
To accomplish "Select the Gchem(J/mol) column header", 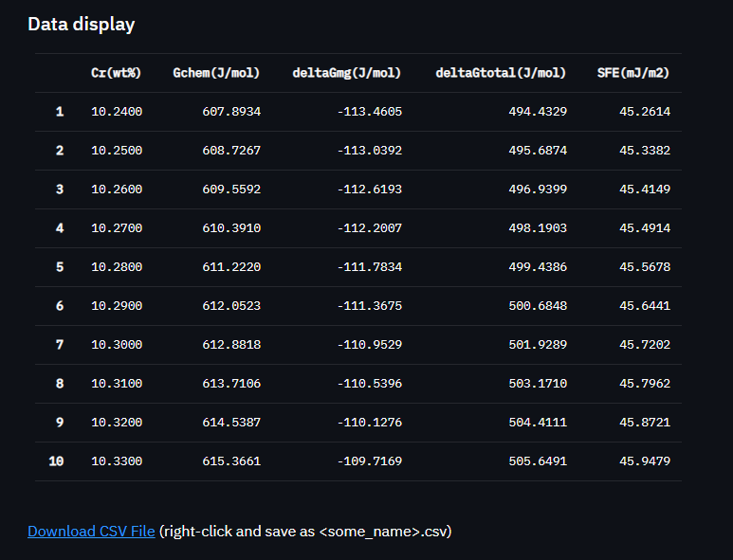I will (216, 73).
